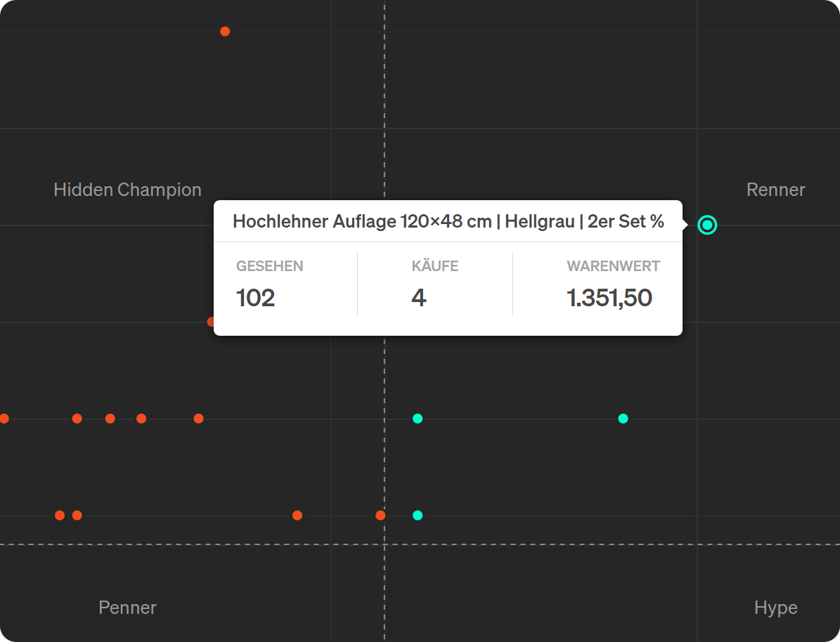Click the WARENWERT column header in tooltip
This screenshot has height=642, width=840.
tap(613, 266)
